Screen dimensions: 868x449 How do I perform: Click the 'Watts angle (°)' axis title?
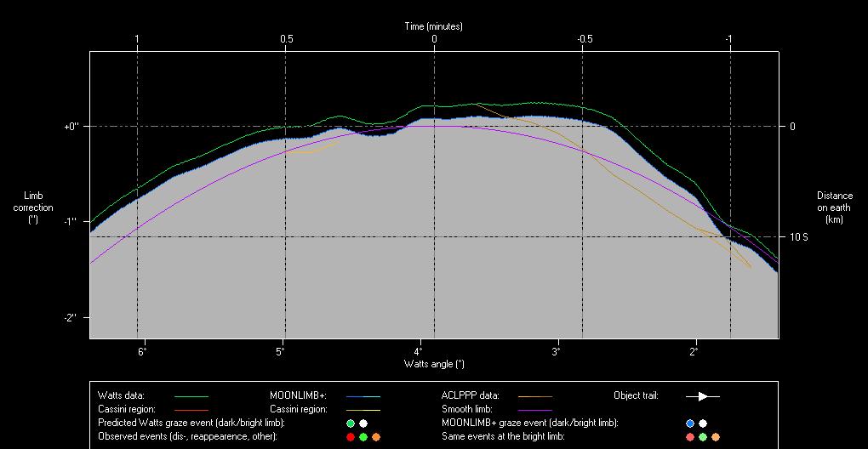[x=434, y=364]
